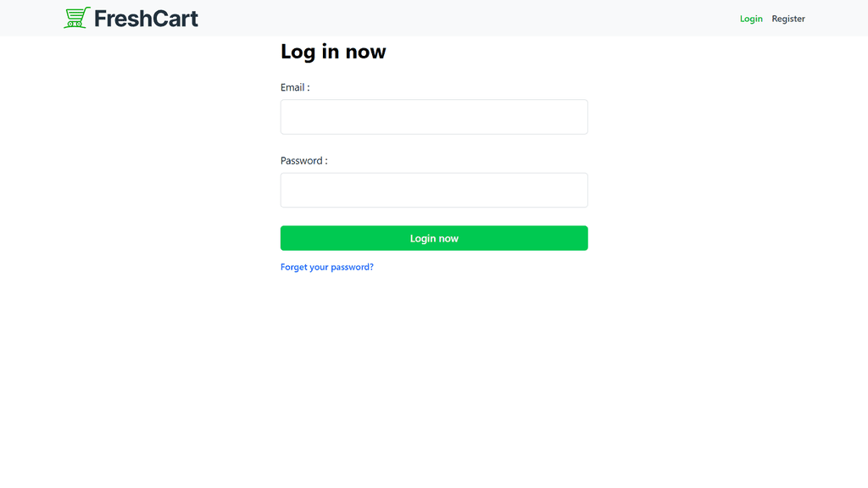The height and width of the screenshot is (488, 868).
Task: Activate the Password text field
Action: click(x=434, y=190)
